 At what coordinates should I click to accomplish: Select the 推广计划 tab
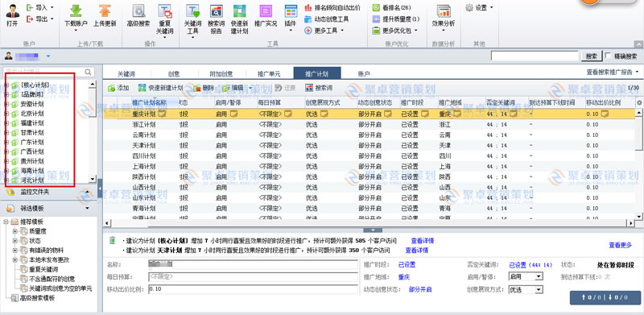[317, 73]
